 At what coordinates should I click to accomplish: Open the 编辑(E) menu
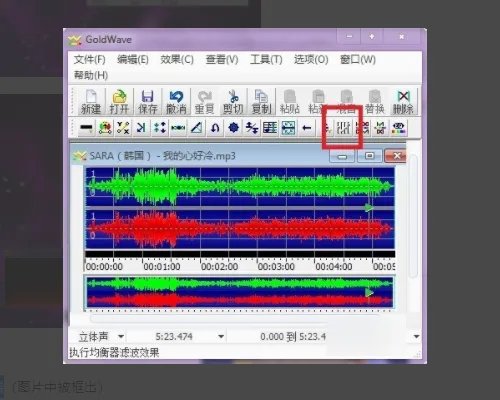[133, 60]
